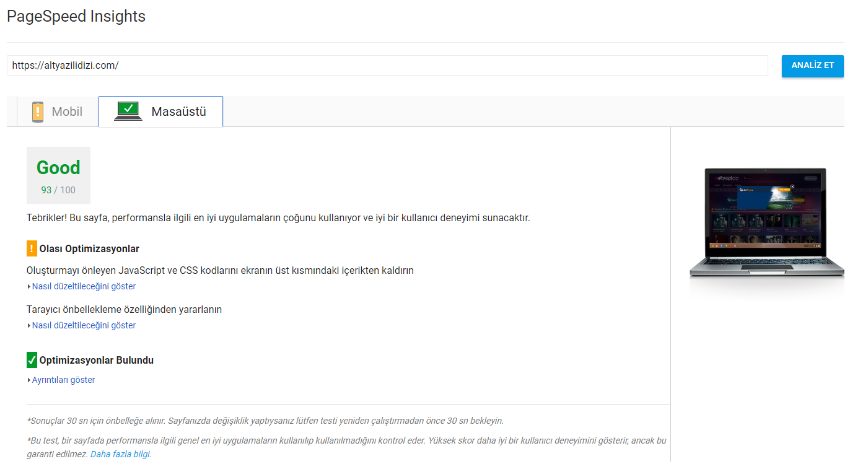
Task: Click the laptop site preview thumbnail
Action: [766, 223]
